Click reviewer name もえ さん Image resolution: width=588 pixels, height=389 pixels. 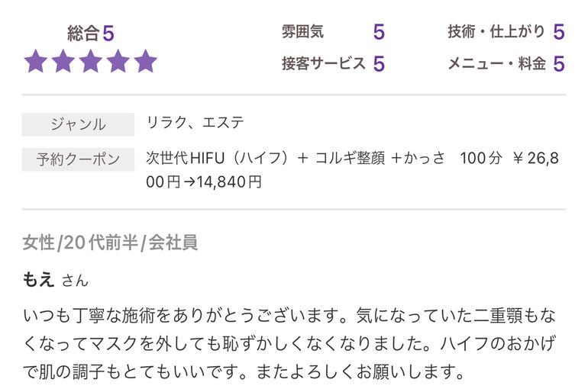(56, 280)
